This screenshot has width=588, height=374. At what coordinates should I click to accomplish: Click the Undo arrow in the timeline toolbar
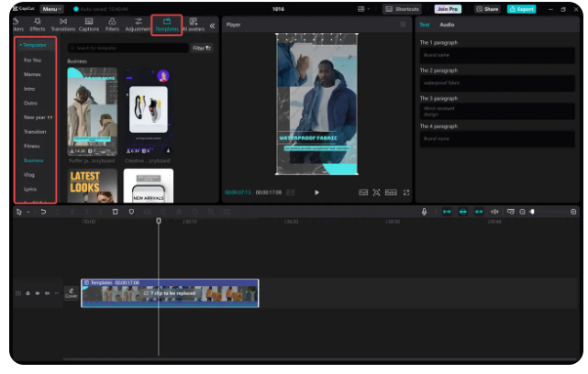42,212
